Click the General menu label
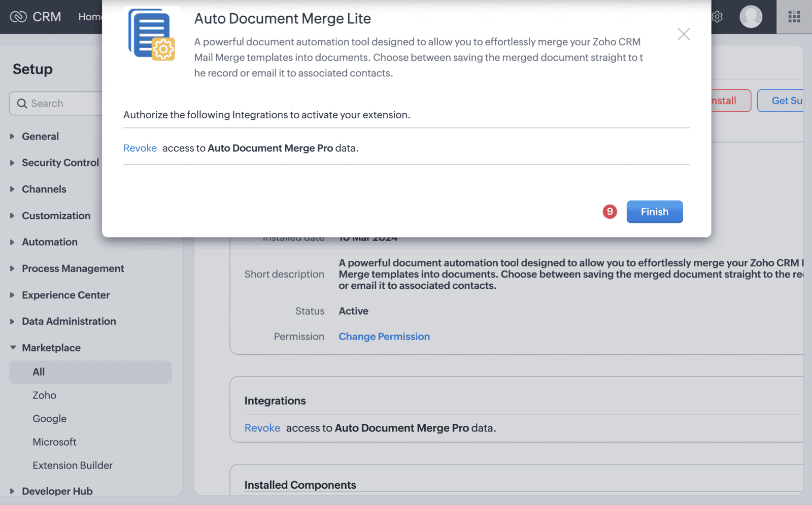Image resolution: width=812 pixels, height=505 pixels. pyautogui.click(x=41, y=136)
